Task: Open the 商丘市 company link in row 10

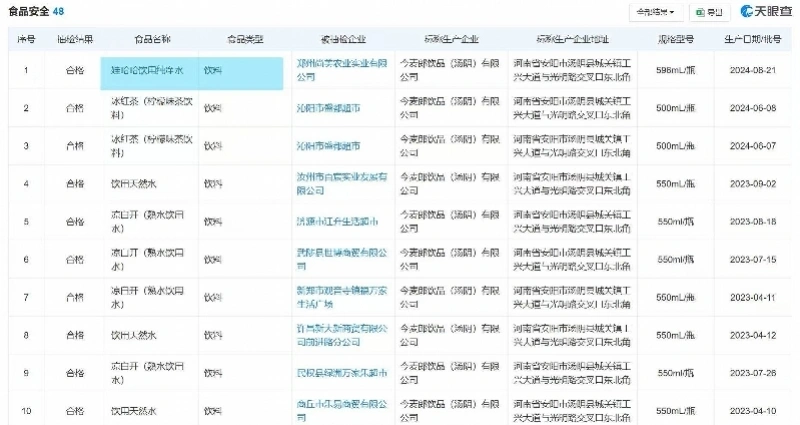Action: click(342, 411)
